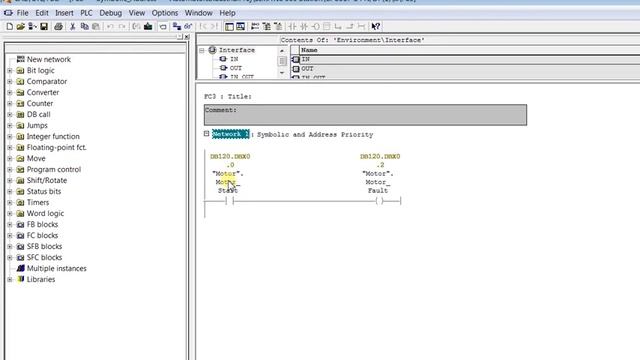
Task: Click the Save diskette icon
Action: point(44,27)
